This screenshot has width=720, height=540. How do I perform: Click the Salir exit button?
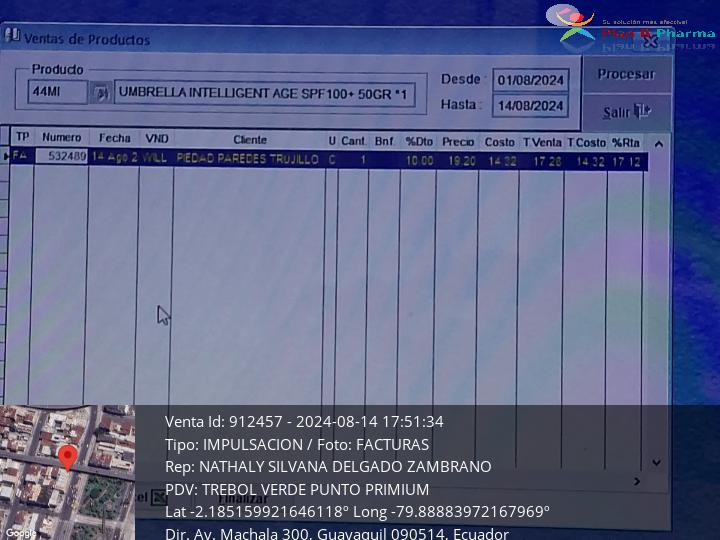626,112
